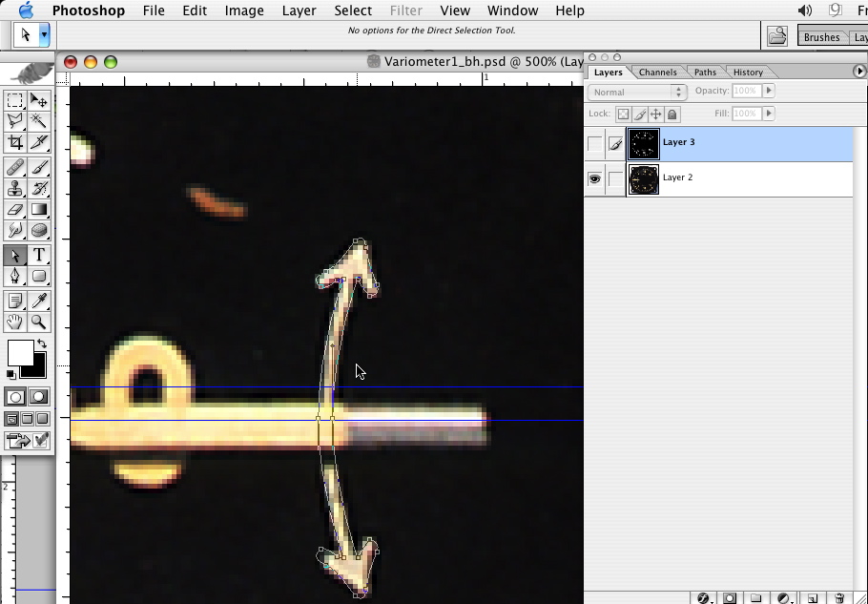Show Layer 3 using visibility box
Image resolution: width=868 pixels, height=604 pixels.
[x=595, y=144]
